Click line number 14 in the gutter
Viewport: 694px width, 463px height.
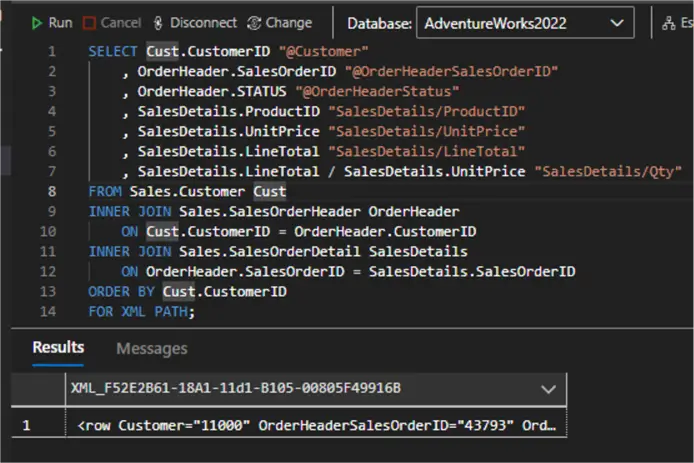(x=51, y=311)
